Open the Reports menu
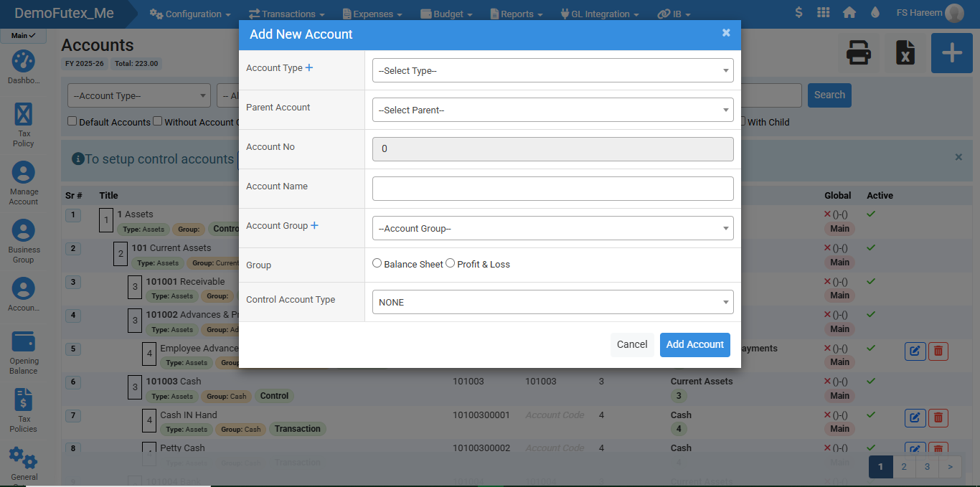The height and width of the screenshot is (487, 980). (516, 14)
